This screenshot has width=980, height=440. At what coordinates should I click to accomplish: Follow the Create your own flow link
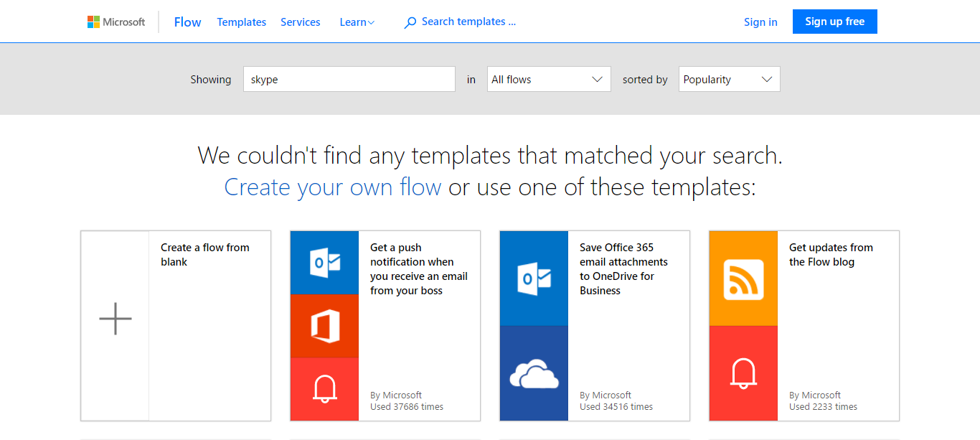333,187
